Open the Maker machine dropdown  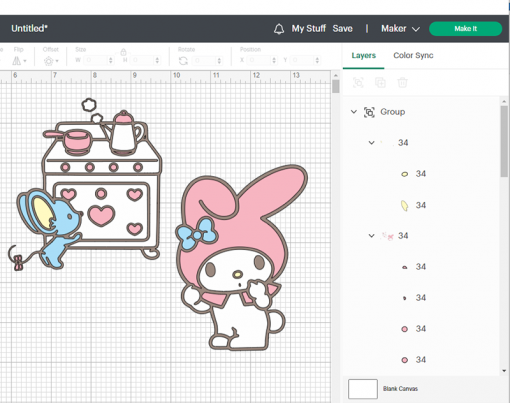pos(400,29)
